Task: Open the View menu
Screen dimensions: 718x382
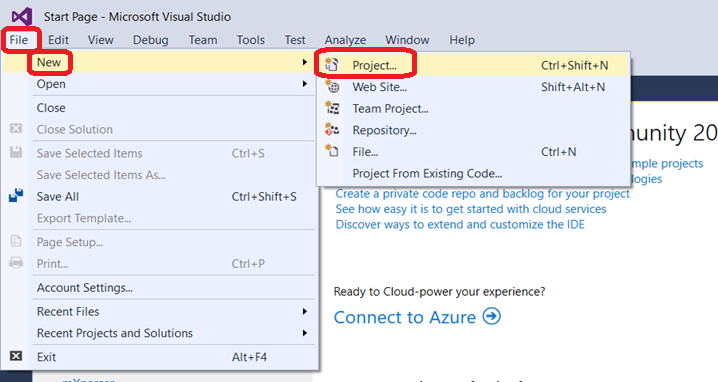Action: pos(100,40)
